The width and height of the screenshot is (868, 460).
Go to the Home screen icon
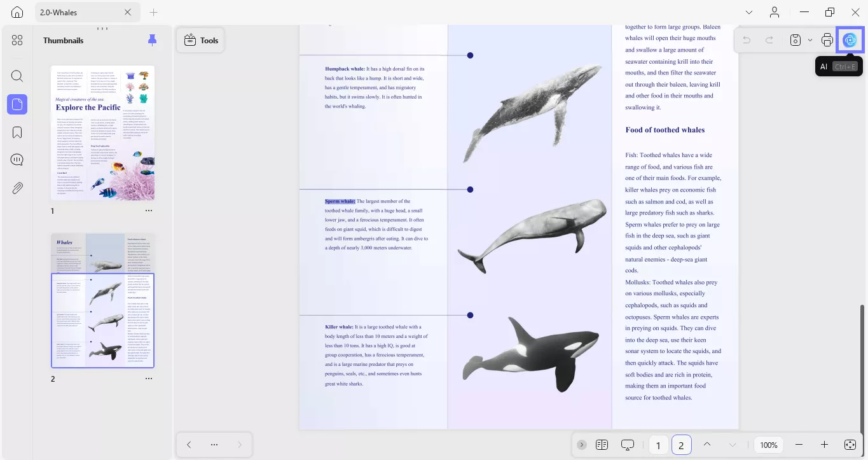[x=17, y=13]
